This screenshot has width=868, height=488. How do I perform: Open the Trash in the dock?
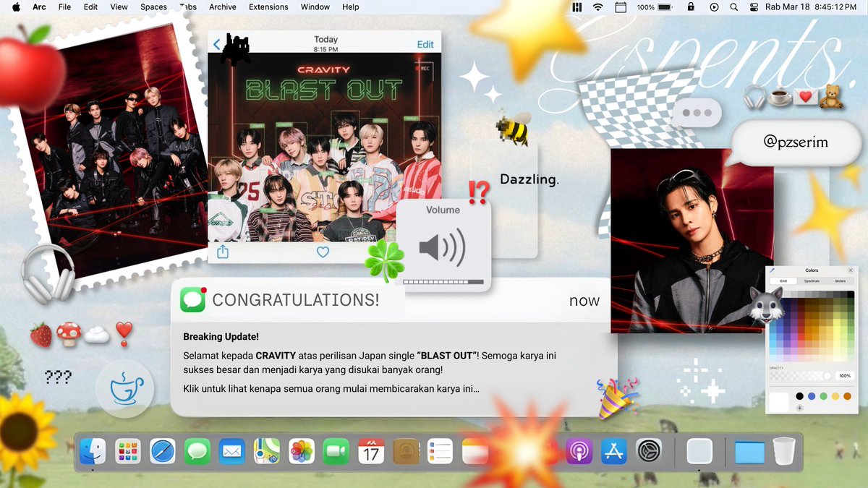click(784, 452)
